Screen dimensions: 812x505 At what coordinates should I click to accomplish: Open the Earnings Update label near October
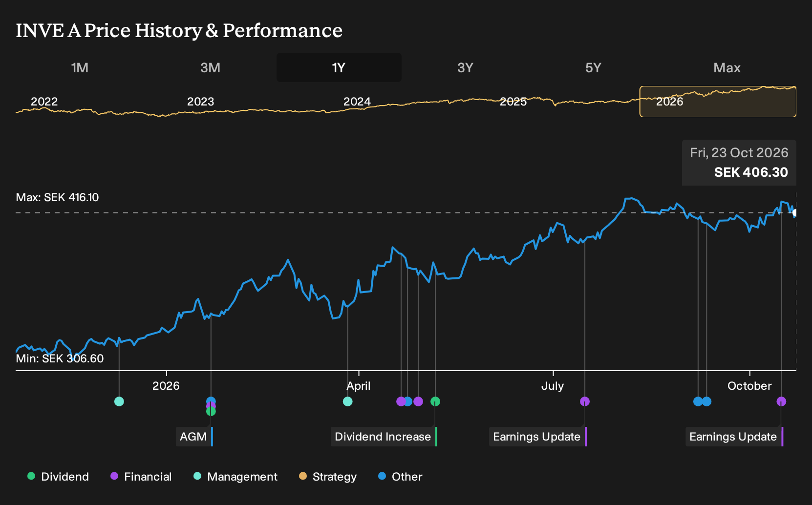(x=734, y=437)
